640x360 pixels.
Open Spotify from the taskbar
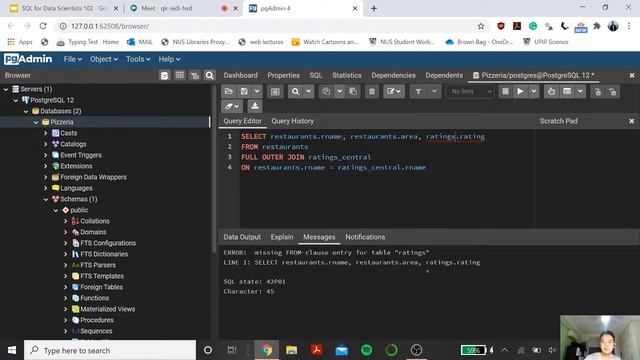coord(367,350)
